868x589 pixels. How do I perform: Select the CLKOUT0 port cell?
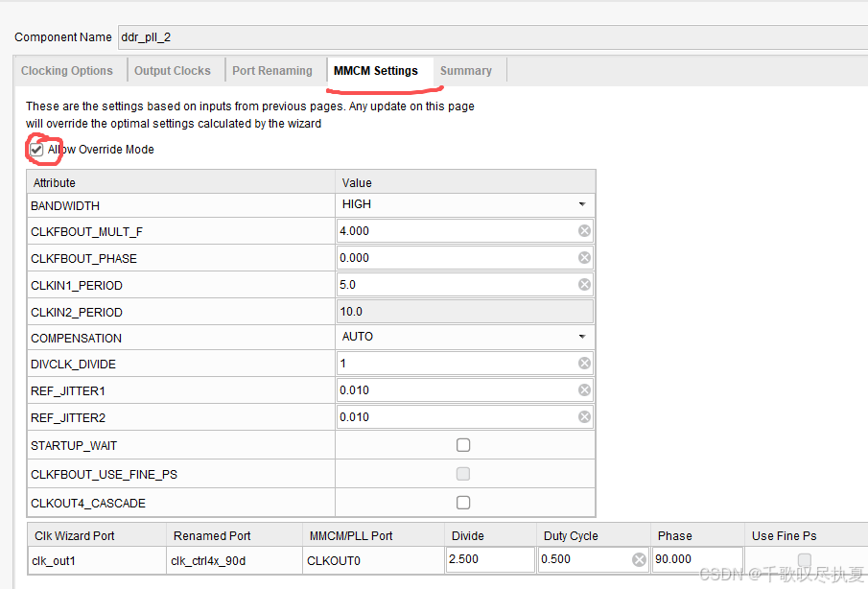tap(373, 561)
